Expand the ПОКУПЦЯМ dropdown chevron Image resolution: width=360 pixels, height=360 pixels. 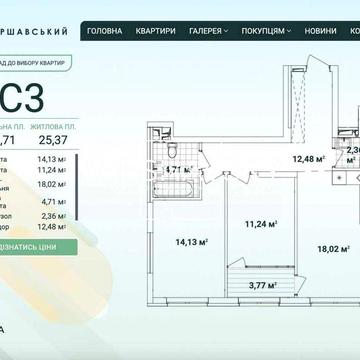click(288, 31)
